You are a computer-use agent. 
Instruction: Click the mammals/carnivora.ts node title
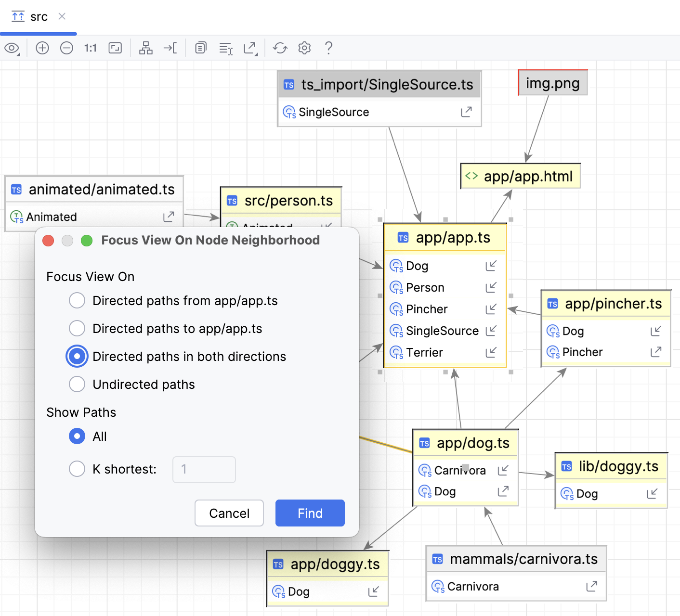(x=523, y=559)
